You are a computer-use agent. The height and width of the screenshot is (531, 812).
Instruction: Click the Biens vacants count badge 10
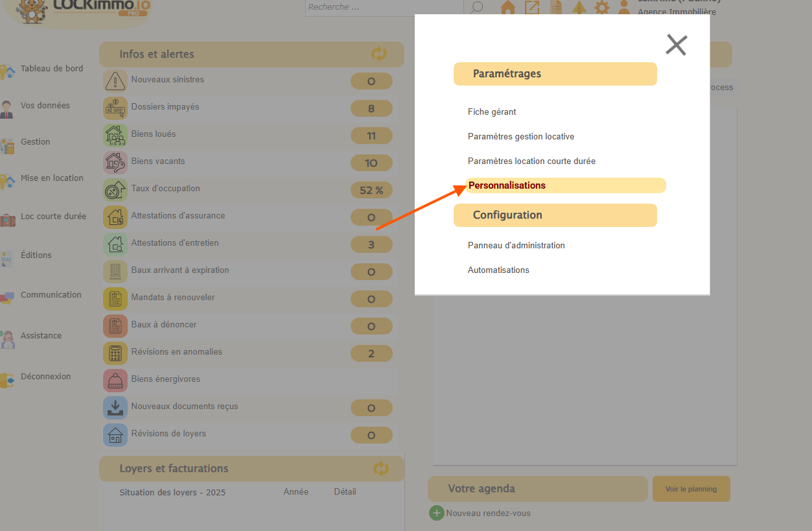371,163
